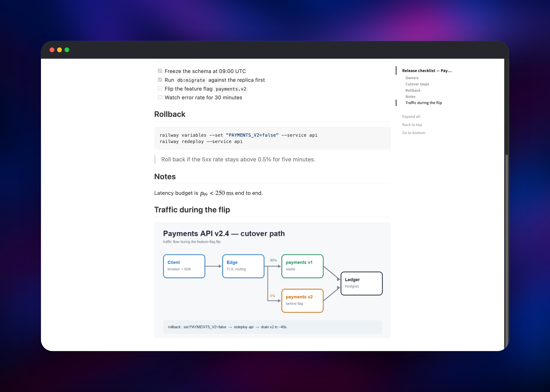Viewport: 550px width, 392px height.
Task: Click the db:migrate inline code
Action: 191,80
